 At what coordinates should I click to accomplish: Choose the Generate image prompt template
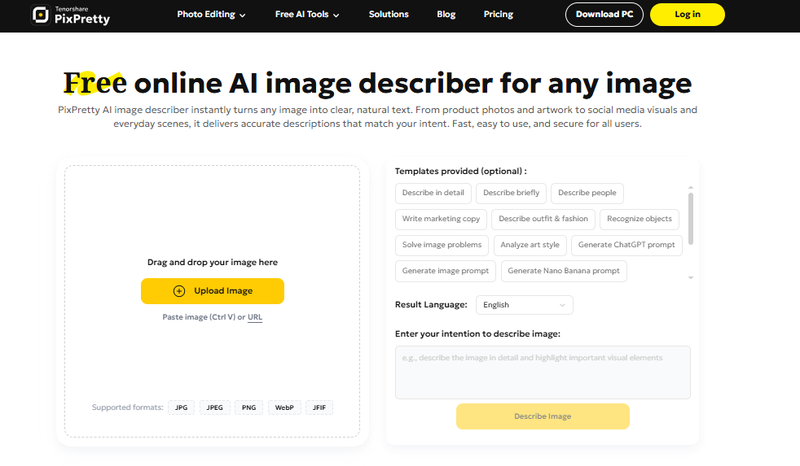coord(445,271)
